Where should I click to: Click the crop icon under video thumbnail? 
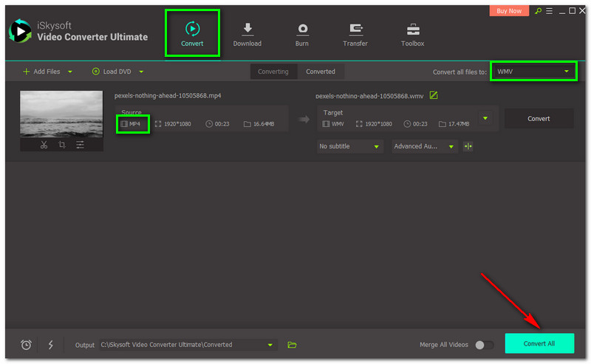(x=62, y=145)
